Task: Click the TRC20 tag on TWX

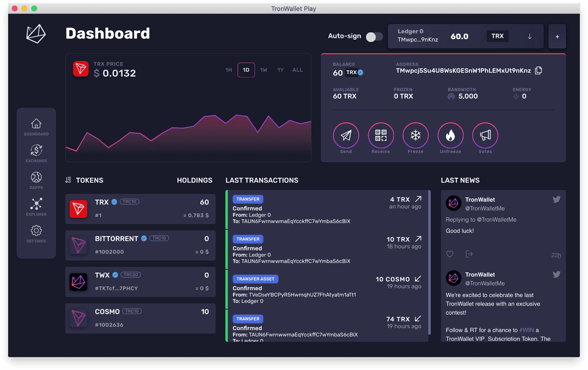Action: pos(130,275)
